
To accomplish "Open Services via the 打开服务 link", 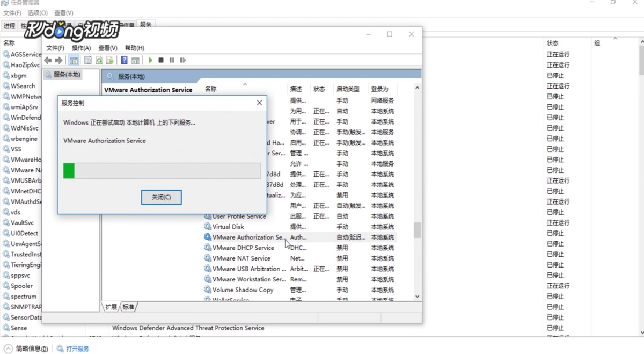I will pos(76,348).
